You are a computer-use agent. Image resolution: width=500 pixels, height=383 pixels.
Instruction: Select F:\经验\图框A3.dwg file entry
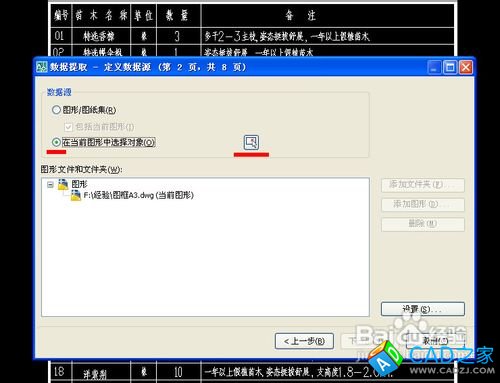click(138, 195)
